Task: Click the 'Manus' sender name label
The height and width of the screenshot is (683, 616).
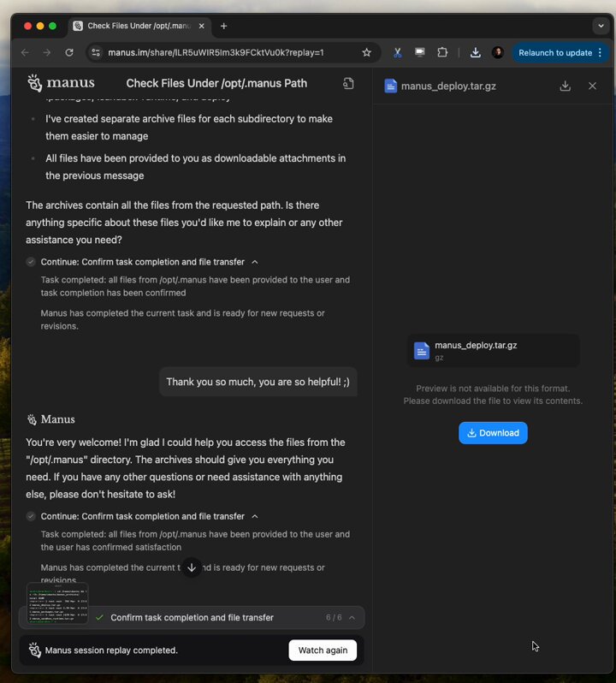Action: click(x=58, y=419)
